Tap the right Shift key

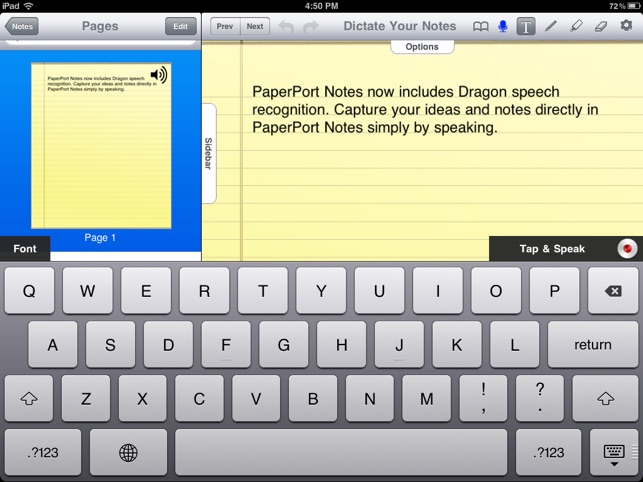click(x=605, y=398)
